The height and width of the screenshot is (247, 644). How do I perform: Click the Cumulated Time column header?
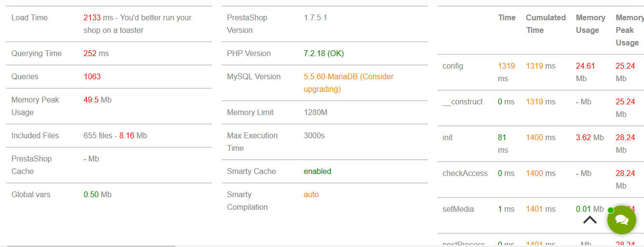tap(545, 24)
